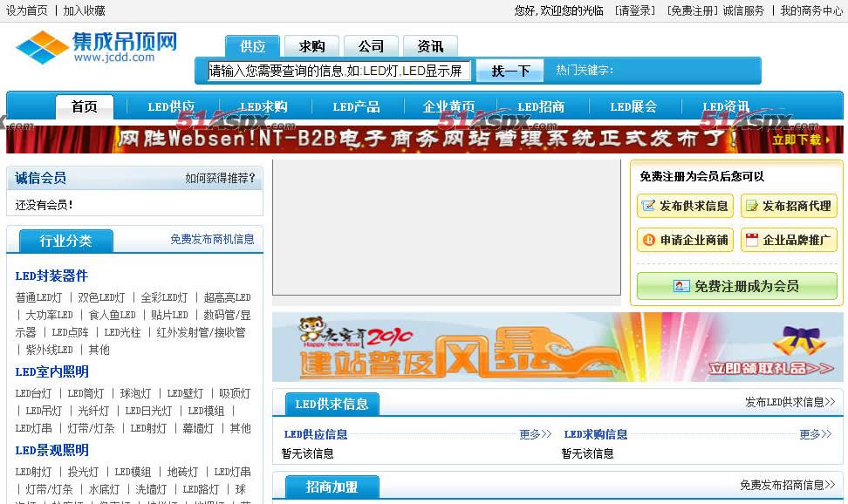The width and height of the screenshot is (848, 504).
Task: Click the 企业品牌推广 calendar icon
Action: click(x=752, y=240)
